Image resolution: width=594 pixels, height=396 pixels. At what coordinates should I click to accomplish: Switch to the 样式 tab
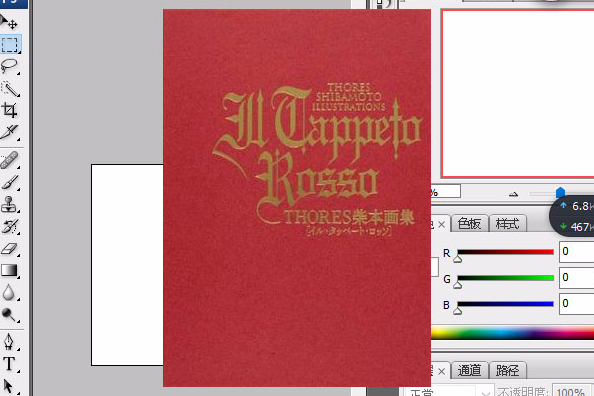tap(507, 224)
